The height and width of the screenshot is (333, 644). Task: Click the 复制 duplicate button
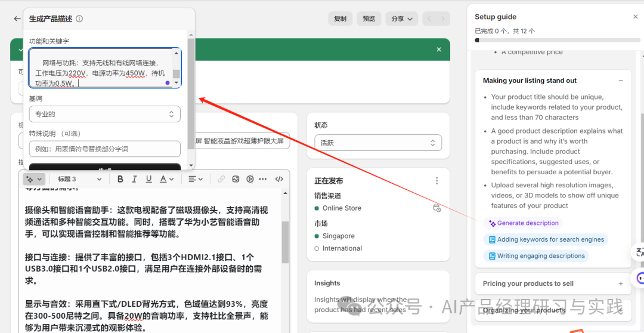pos(340,18)
